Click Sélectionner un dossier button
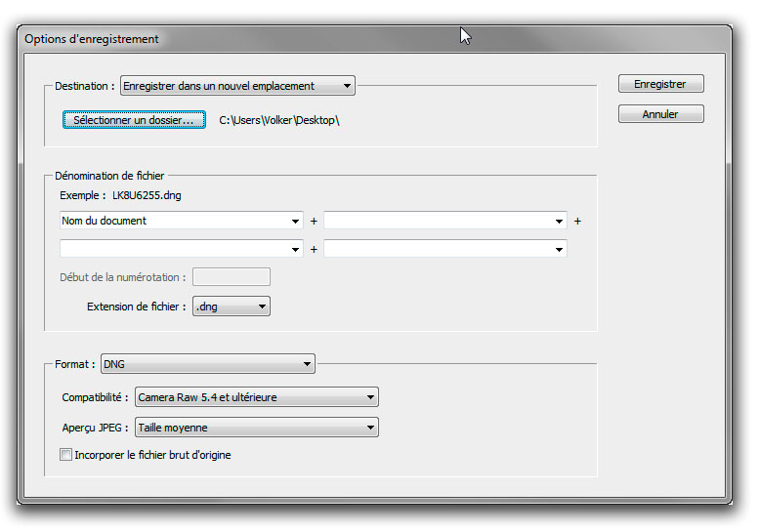 [x=134, y=120]
